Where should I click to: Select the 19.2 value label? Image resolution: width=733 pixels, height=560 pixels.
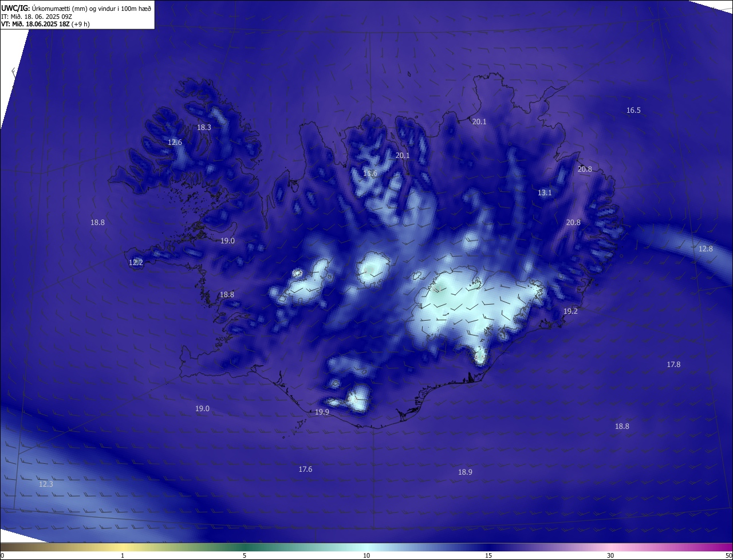pyautogui.click(x=570, y=311)
